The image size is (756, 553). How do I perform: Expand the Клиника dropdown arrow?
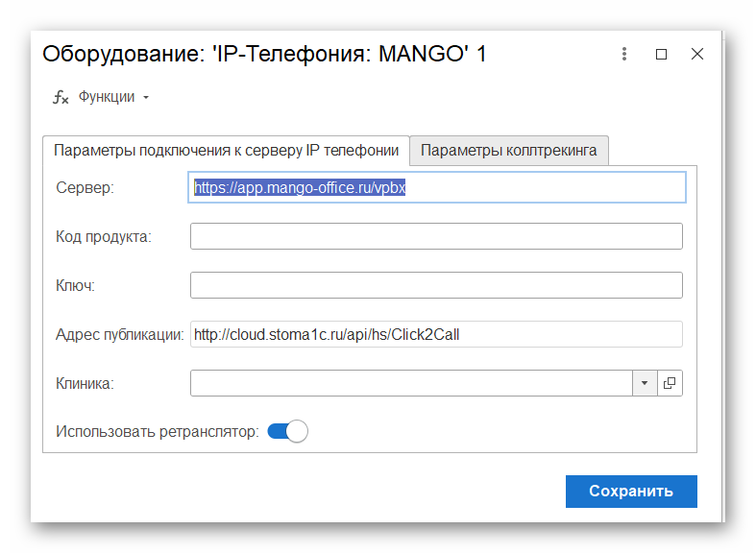coord(645,383)
